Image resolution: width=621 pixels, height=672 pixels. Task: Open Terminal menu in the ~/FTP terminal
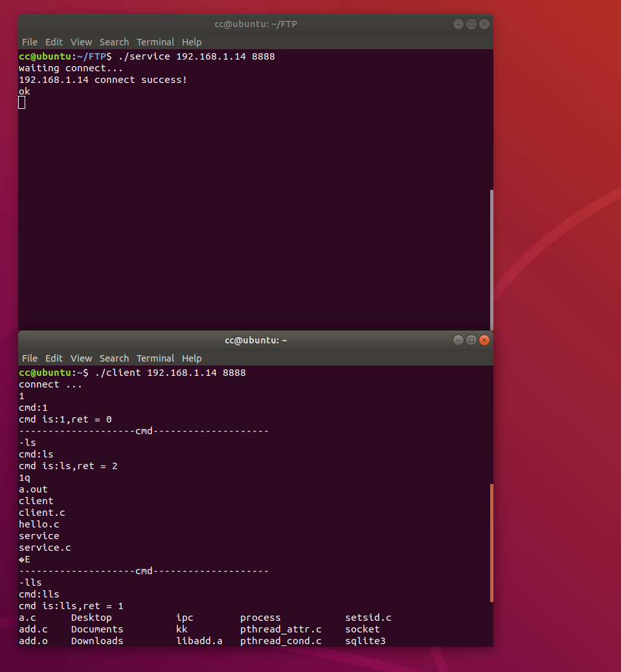pos(155,42)
